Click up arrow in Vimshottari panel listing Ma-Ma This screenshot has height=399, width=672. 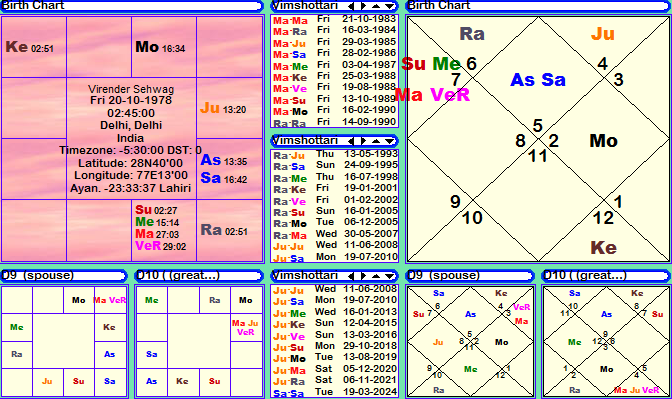point(376,6)
